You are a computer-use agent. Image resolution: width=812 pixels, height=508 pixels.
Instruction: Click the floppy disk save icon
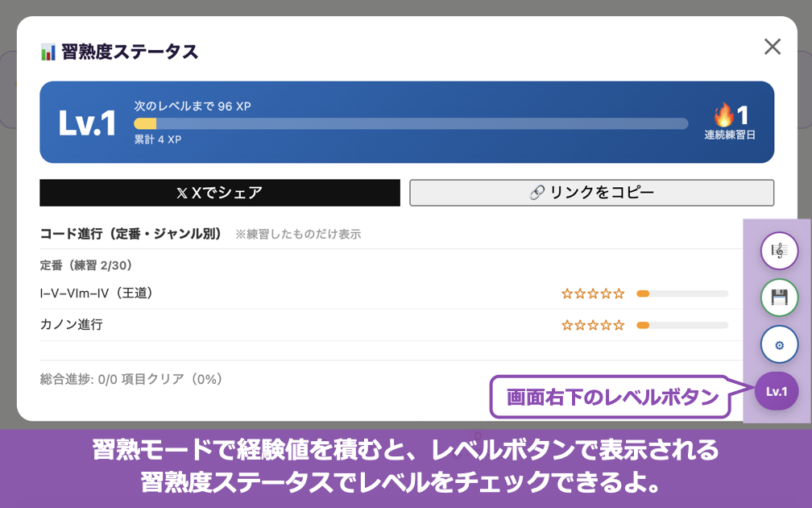[779, 298]
